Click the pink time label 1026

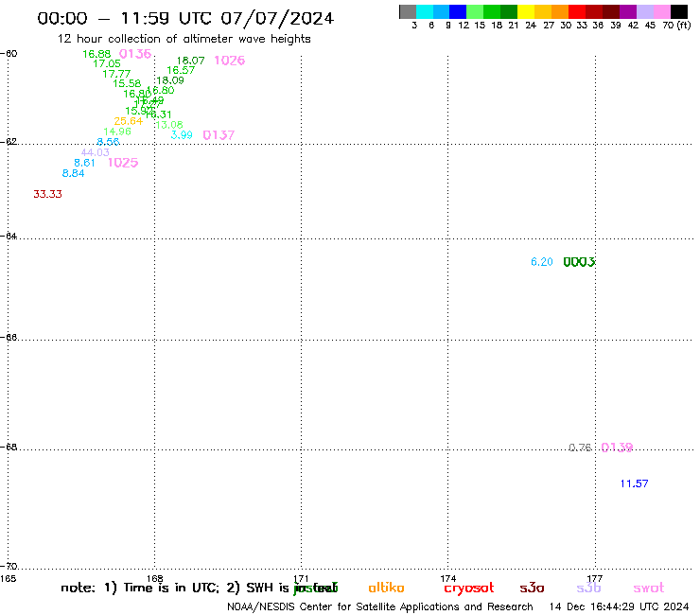point(230,61)
